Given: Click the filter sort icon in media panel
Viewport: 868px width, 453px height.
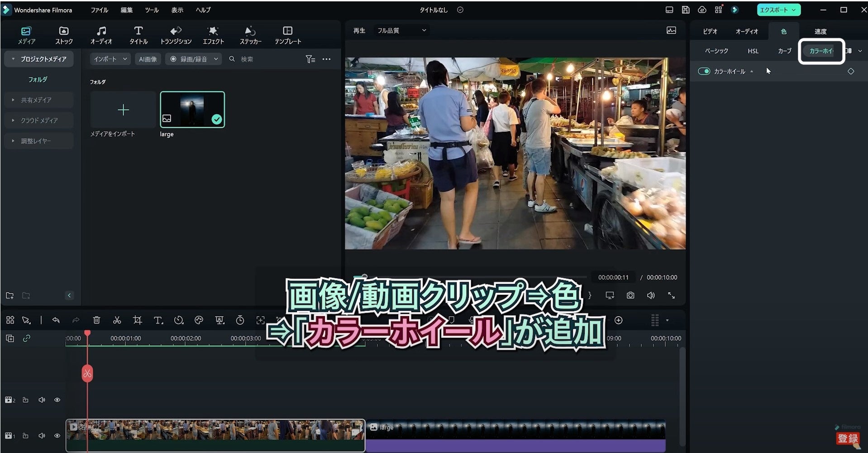Looking at the screenshot, I should (310, 59).
